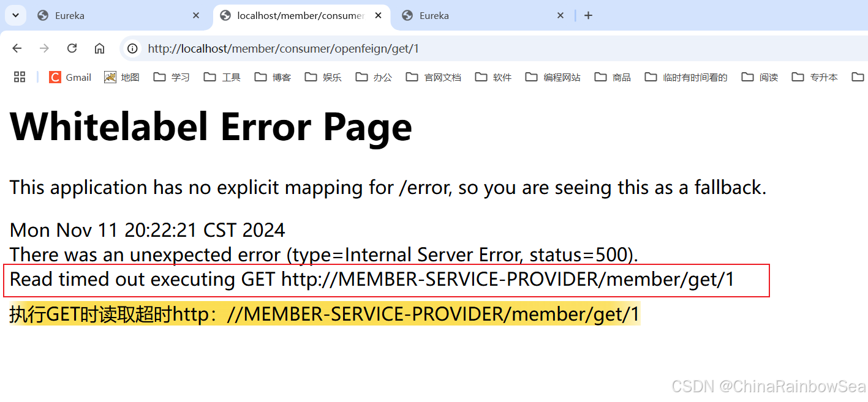Expand the 官网文档 bookmark folder
Screen dimensions: 868x402
(x=434, y=77)
